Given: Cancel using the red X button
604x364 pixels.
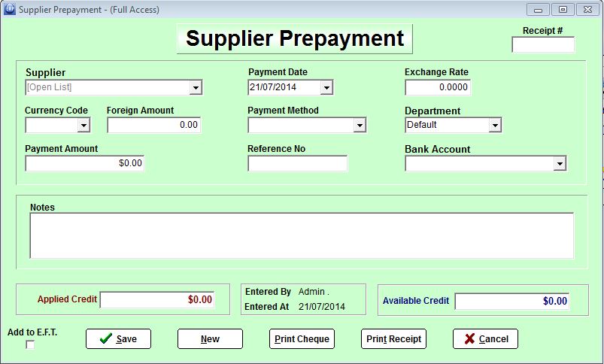Looking at the screenshot, I should [485, 339].
